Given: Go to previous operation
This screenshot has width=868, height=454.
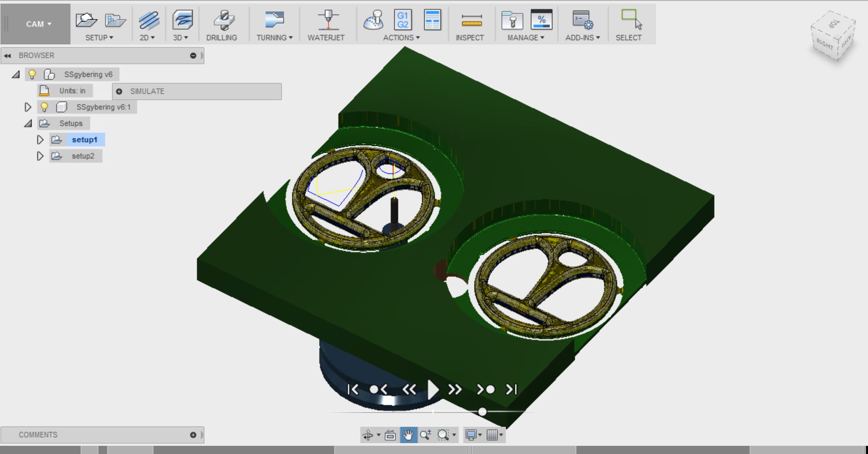Looking at the screenshot, I should pyautogui.click(x=378, y=389).
